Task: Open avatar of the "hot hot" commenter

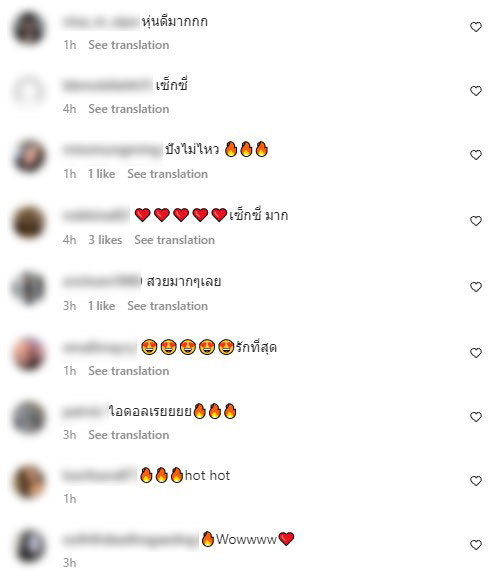Action: point(29,482)
